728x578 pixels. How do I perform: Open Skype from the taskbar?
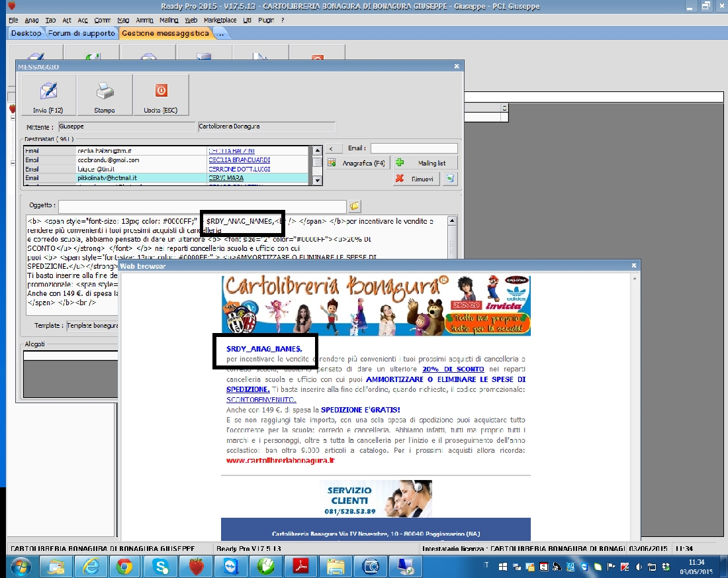pos(161,566)
